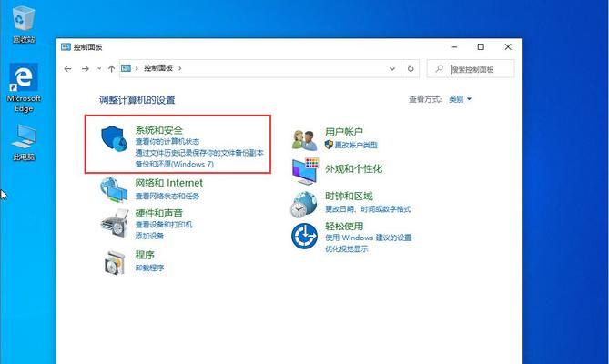Viewport: 609px width, 364px height.
Task: Open the 硬件和声音 category link
Action: [x=159, y=213]
